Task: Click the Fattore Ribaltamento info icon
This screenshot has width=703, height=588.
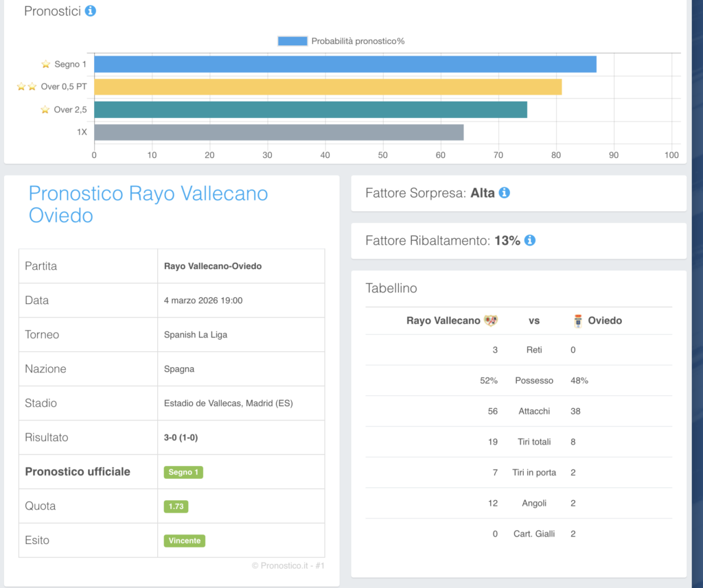Action: coord(530,241)
